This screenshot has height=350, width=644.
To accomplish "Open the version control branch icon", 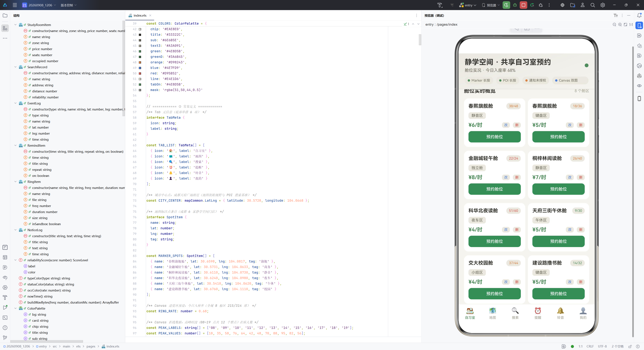I will click(5, 338).
